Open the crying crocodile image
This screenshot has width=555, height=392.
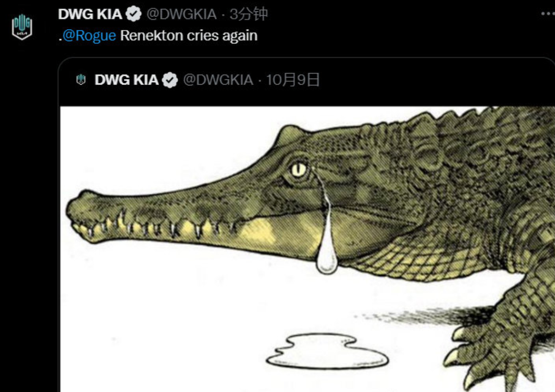pyautogui.click(x=307, y=249)
